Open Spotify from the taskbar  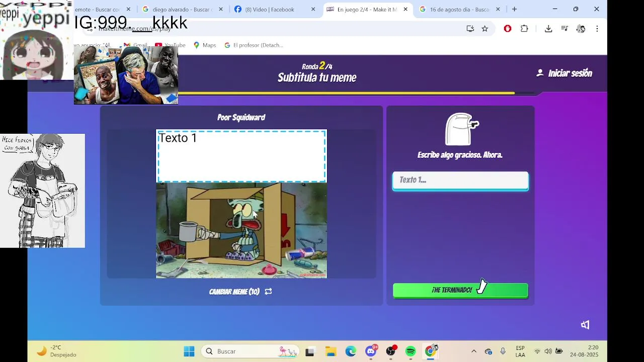[411, 351]
